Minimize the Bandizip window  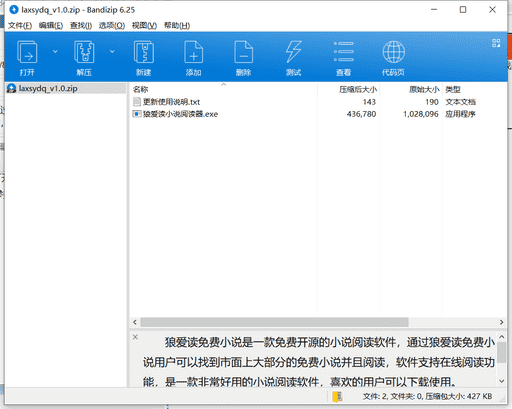tap(434, 10)
